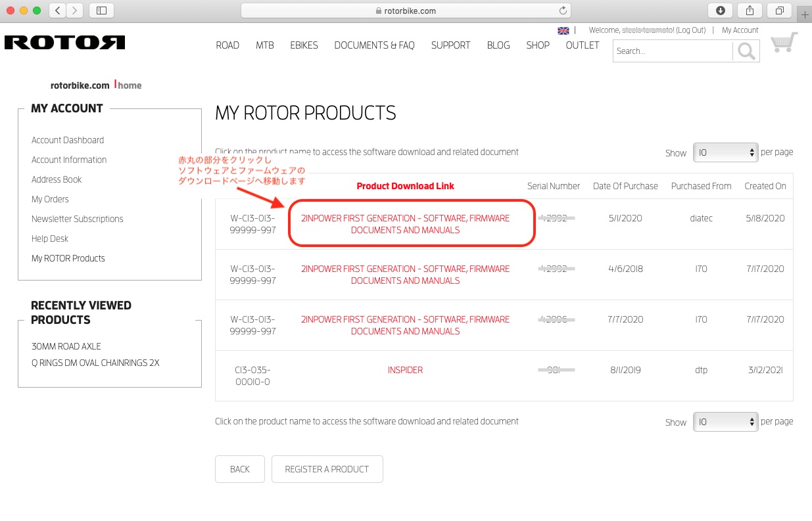This screenshot has height=521, width=812.
Task: Open the bottom per-page Show dropdown
Action: click(725, 422)
